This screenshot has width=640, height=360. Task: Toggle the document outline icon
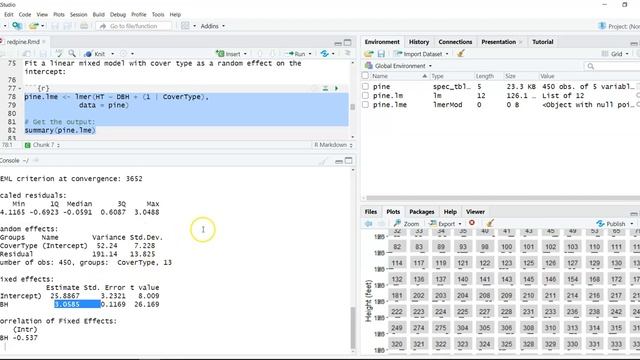pos(347,53)
